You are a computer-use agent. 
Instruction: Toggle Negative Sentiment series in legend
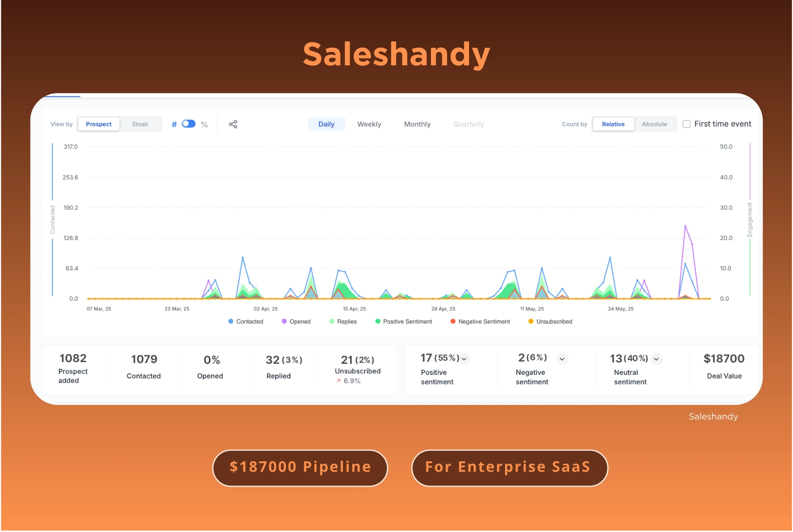pyautogui.click(x=480, y=322)
